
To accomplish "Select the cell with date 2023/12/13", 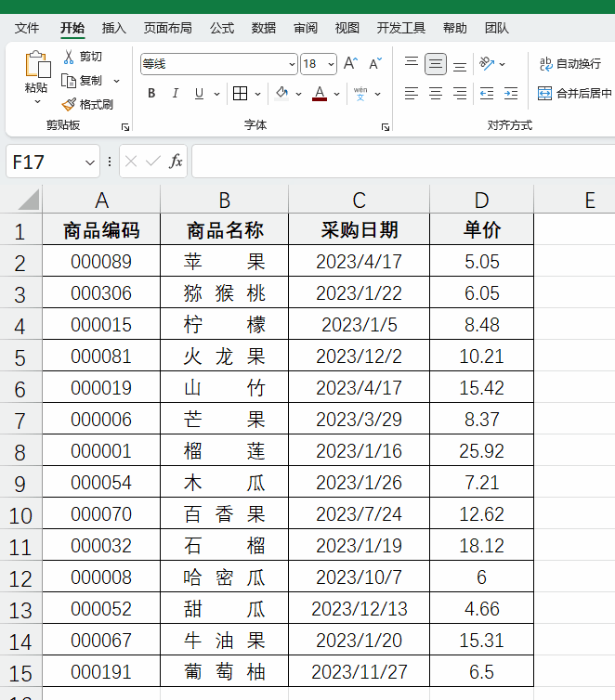I will pyautogui.click(x=360, y=608).
